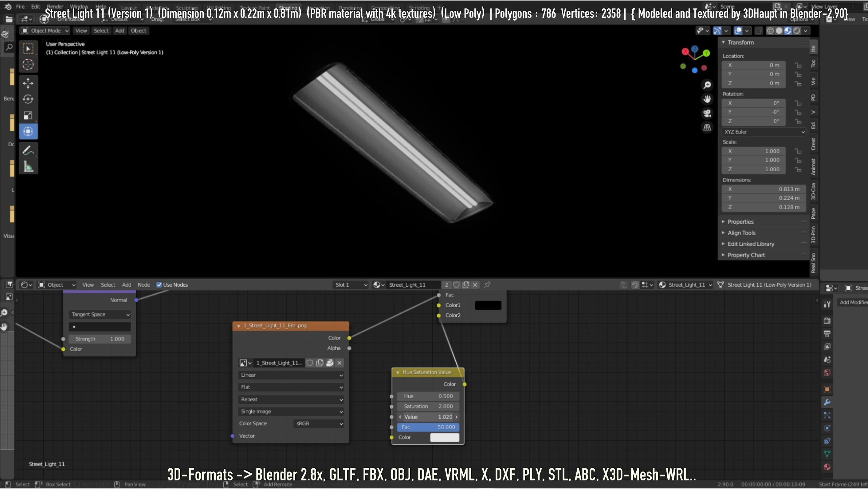868x489 pixels.
Task: Toggle lock on Scale Z
Action: [x=798, y=169]
